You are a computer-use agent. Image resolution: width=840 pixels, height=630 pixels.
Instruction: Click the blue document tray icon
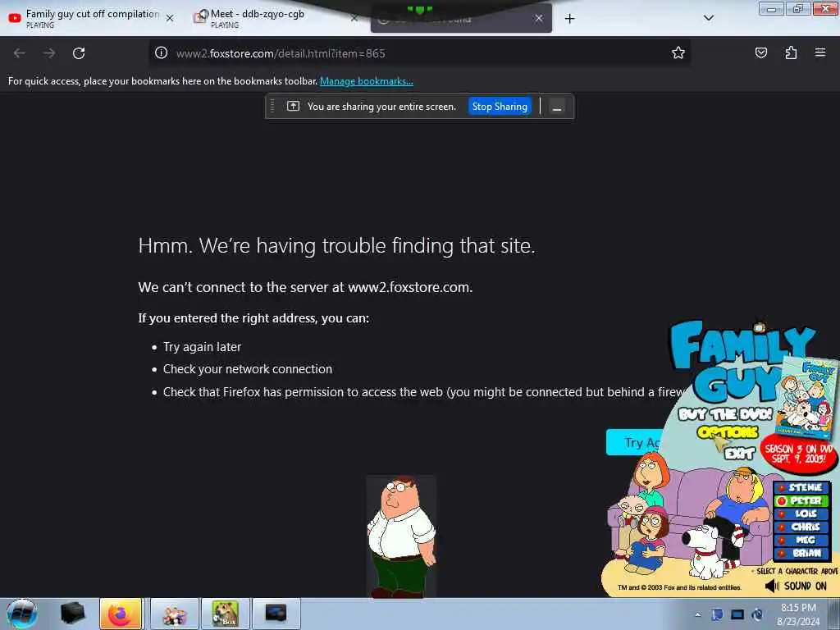(717, 614)
